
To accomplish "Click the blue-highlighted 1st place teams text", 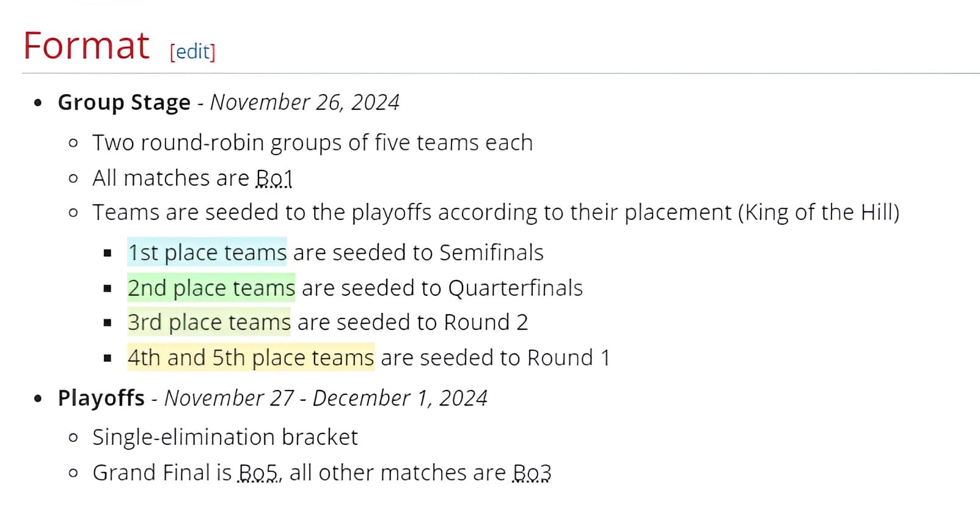I will click(207, 252).
